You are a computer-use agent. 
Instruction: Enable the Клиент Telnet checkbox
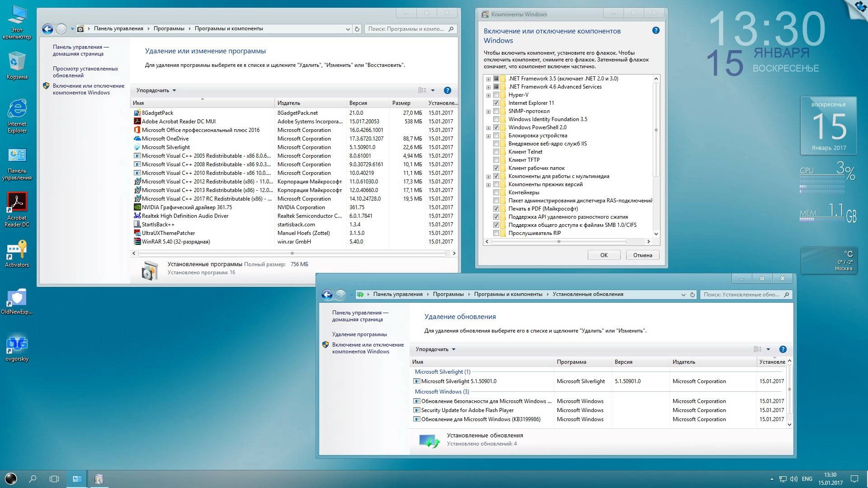(x=496, y=152)
